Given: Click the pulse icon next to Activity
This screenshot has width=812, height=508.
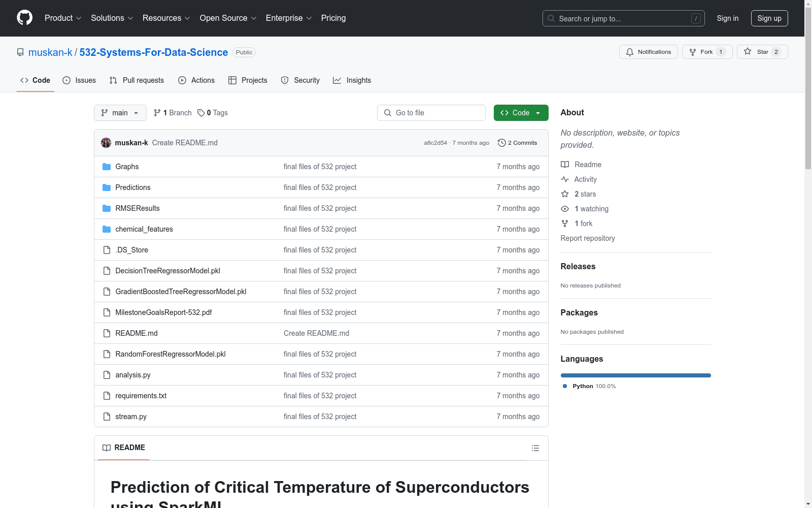Looking at the screenshot, I should [x=565, y=179].
